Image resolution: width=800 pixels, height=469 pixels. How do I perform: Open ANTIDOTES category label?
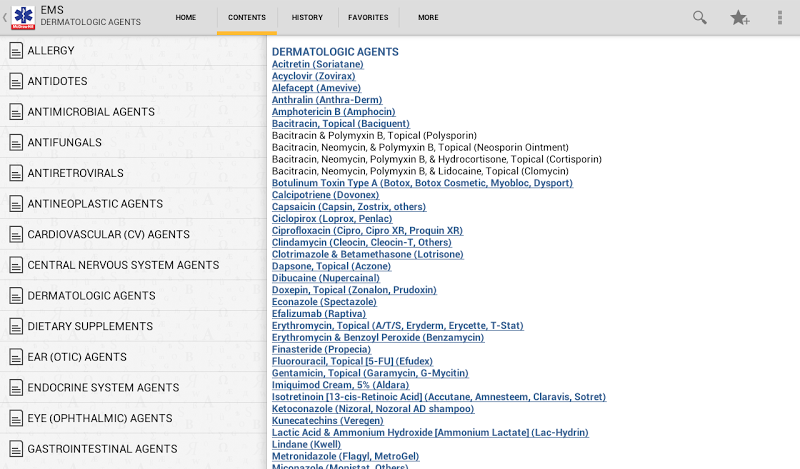click(57, 81)
